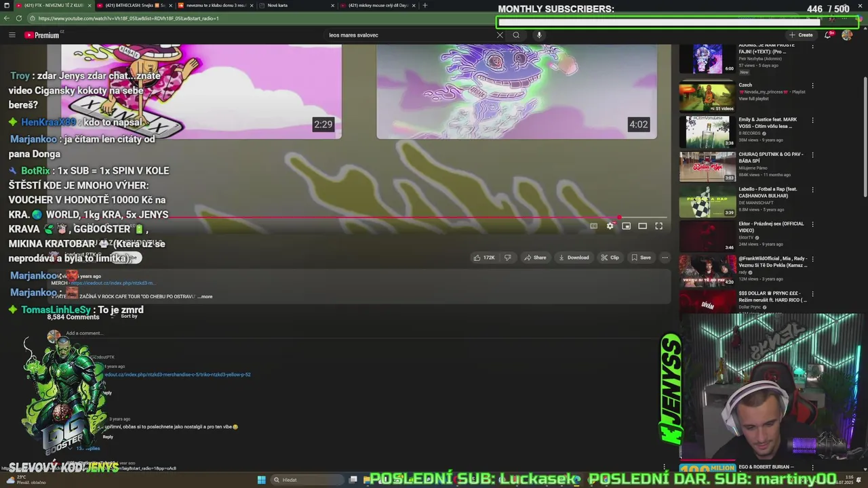Open YouTube notifications bell
Screen dimensions: 868x488
point(827,35)
